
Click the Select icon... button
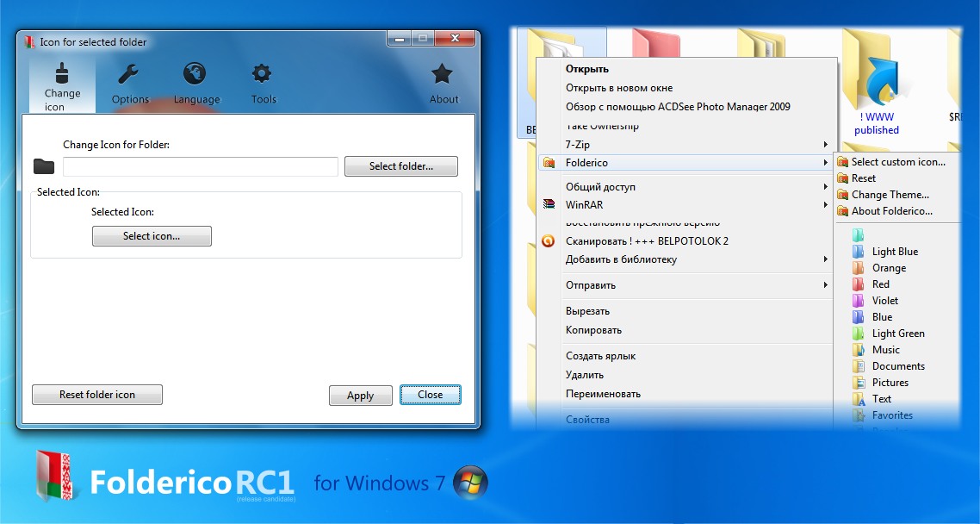pos(152,236)
